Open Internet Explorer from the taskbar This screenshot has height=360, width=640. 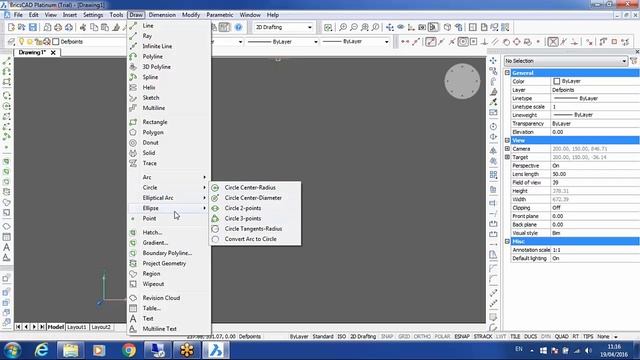[41, 350]
